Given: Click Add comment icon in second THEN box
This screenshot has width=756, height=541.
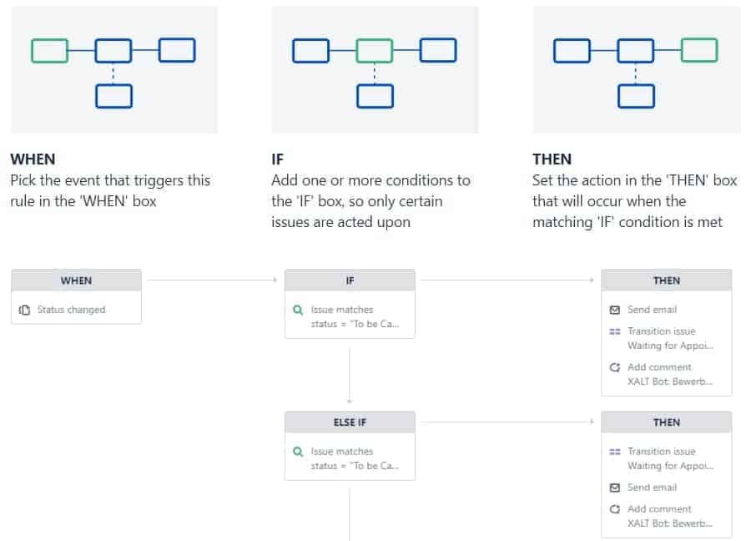Looking at the screenshot, I should tap(615, 509).
